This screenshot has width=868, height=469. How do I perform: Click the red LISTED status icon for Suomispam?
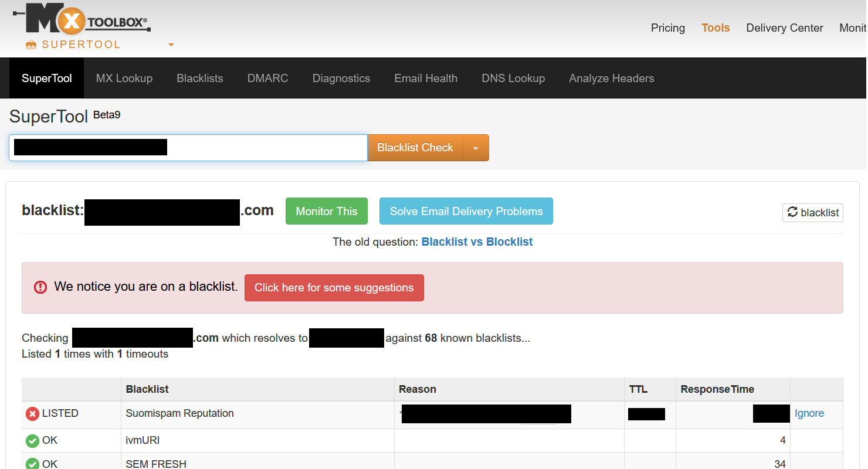coord(32,414)
